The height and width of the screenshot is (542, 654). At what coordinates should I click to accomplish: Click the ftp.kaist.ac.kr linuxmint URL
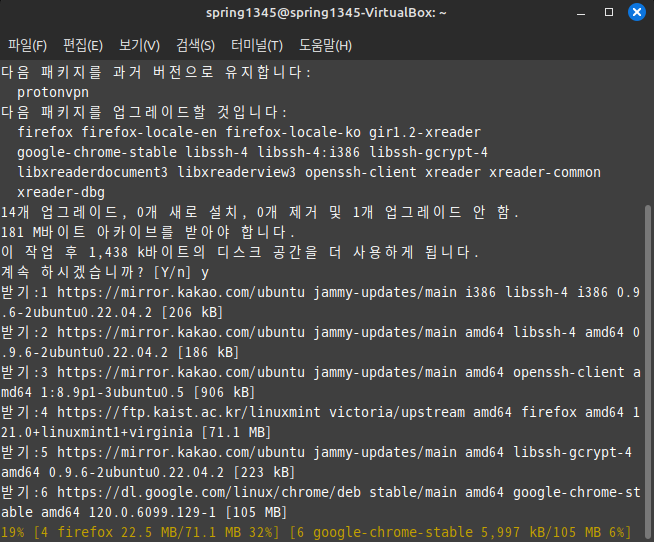(189, 412)
